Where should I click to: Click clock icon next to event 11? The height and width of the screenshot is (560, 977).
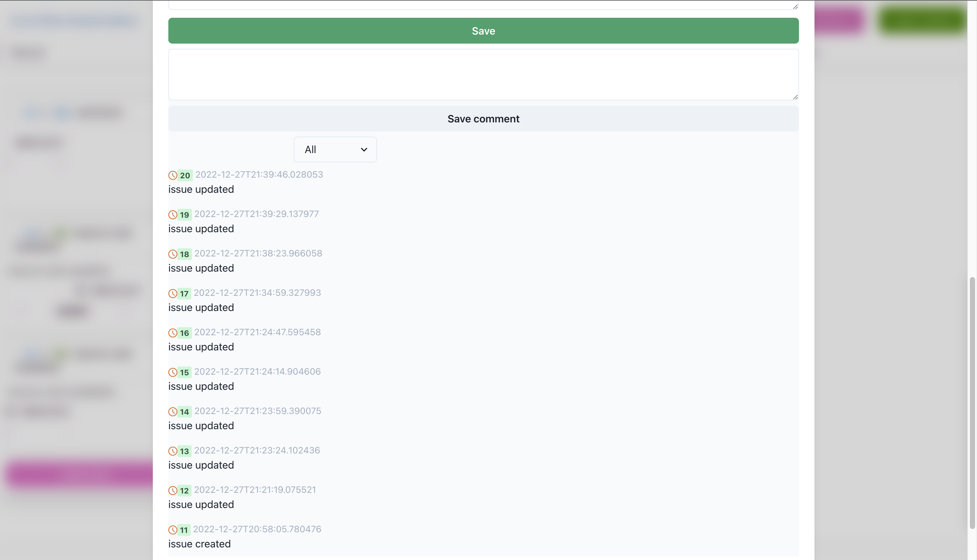173,530
